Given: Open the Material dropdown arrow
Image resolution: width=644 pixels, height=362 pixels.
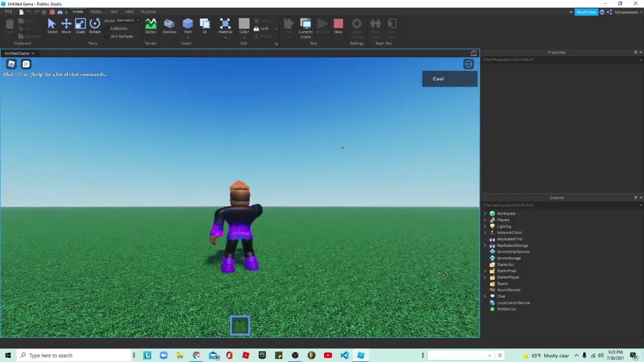Looking at the screenshot, I should [225, 37].
